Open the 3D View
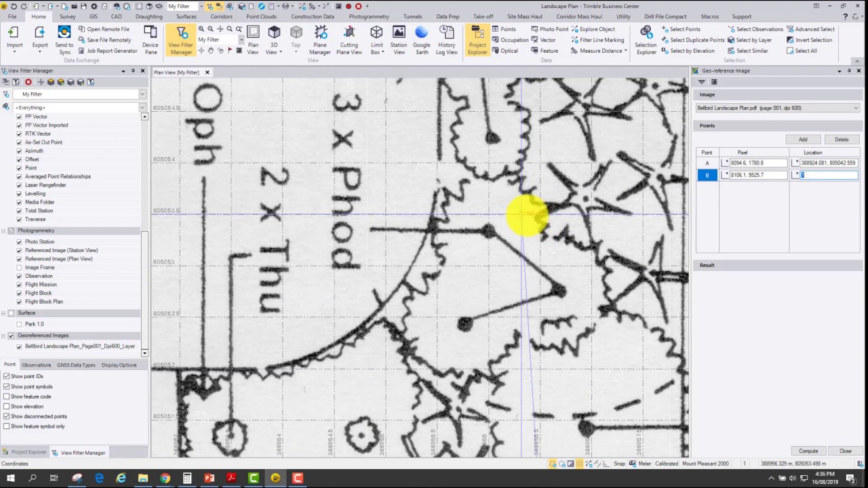 (x=274, y=40)
